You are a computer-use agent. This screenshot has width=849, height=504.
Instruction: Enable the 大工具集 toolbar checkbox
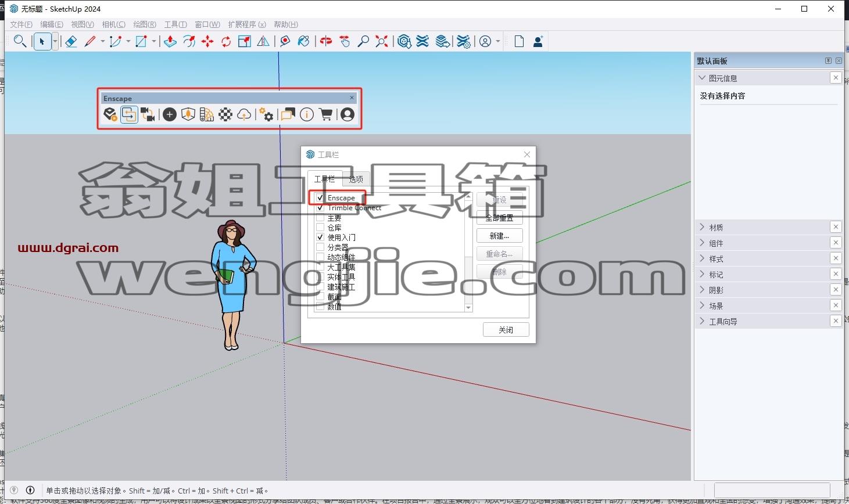click(320, 267)
